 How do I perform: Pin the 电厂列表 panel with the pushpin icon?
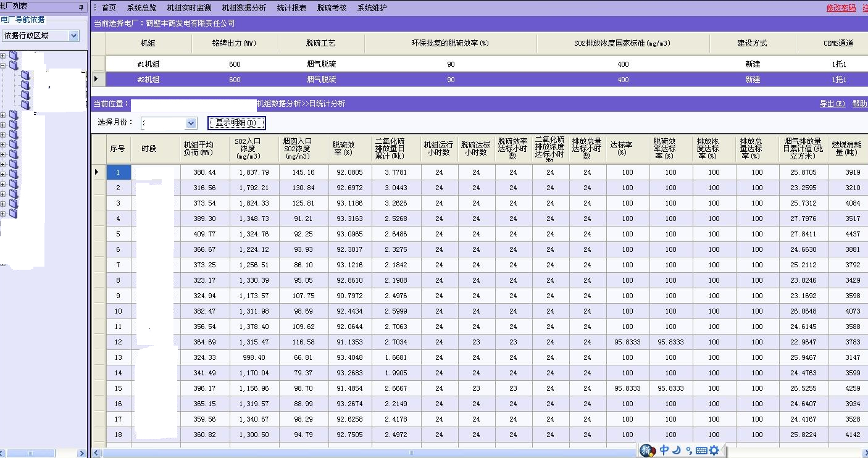(x=81, y=7)
